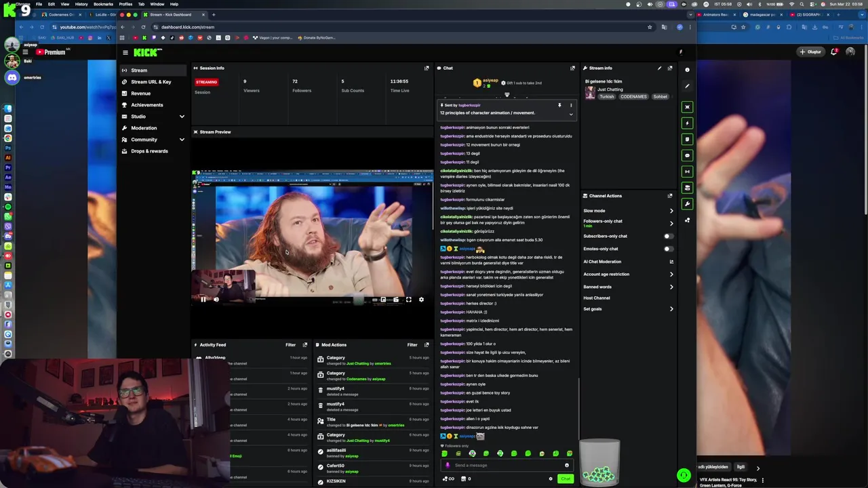Click the Oluştur button in the YouTube window
This screenshot has height=488, width=868.
coord(810,52)
